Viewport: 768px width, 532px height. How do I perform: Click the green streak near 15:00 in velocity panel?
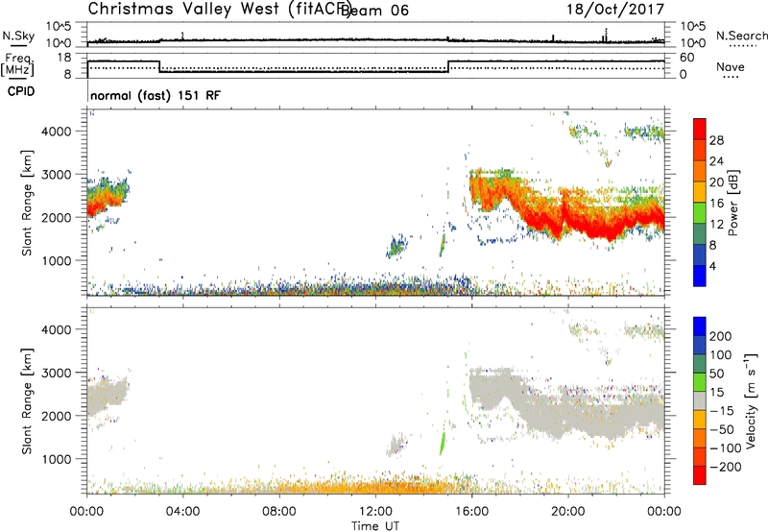click(x=443, y=443)
